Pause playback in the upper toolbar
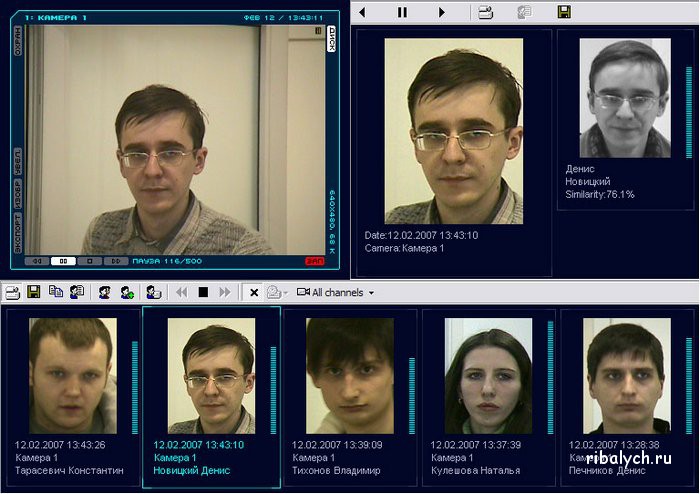 (402, 12)
